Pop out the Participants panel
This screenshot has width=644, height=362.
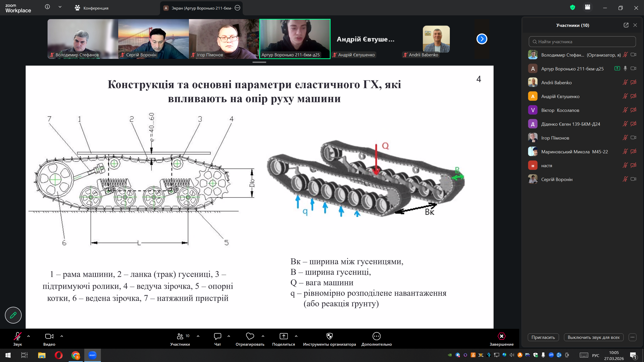click(626, 25)
